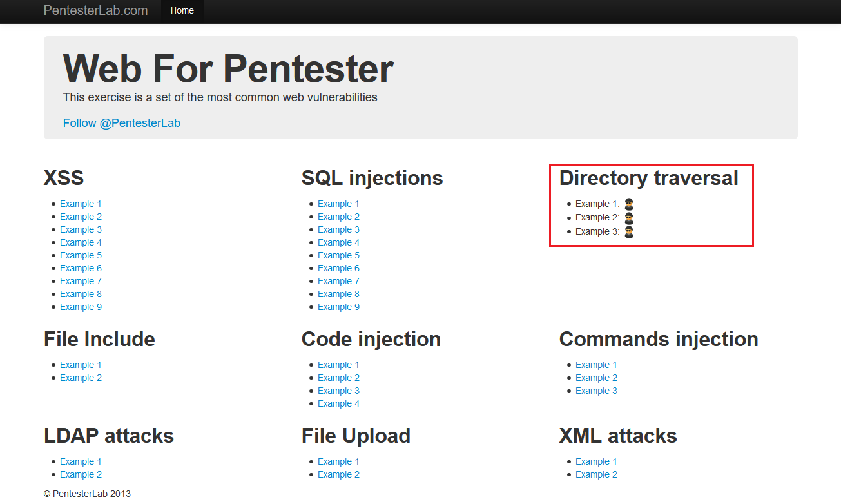Open Commands injection Example 3
841x504 pixels.
[596, 391]
